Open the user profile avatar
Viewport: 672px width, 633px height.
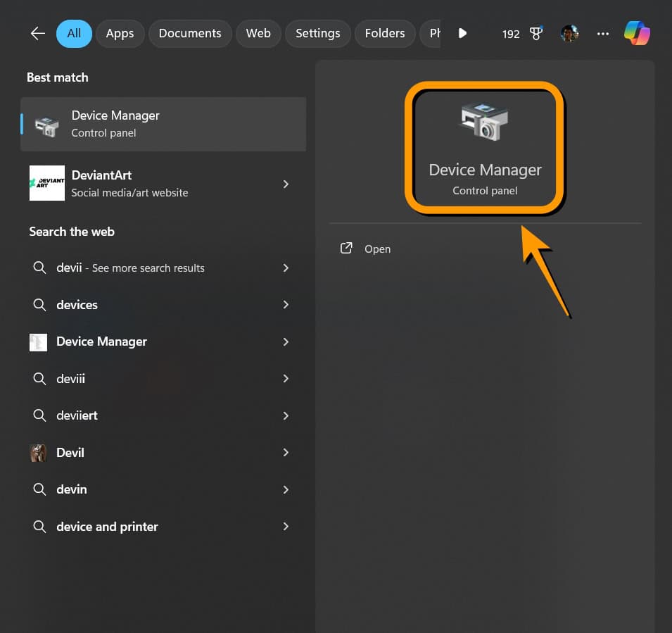pos(570,33)
